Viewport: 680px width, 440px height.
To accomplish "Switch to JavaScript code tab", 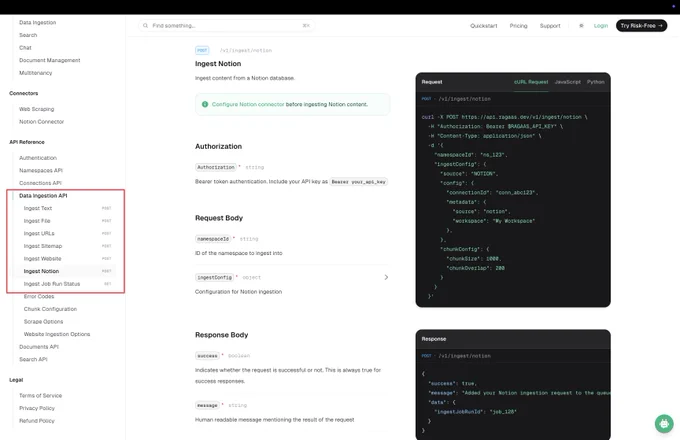I will pyautogui.click(x=567, y=82).
